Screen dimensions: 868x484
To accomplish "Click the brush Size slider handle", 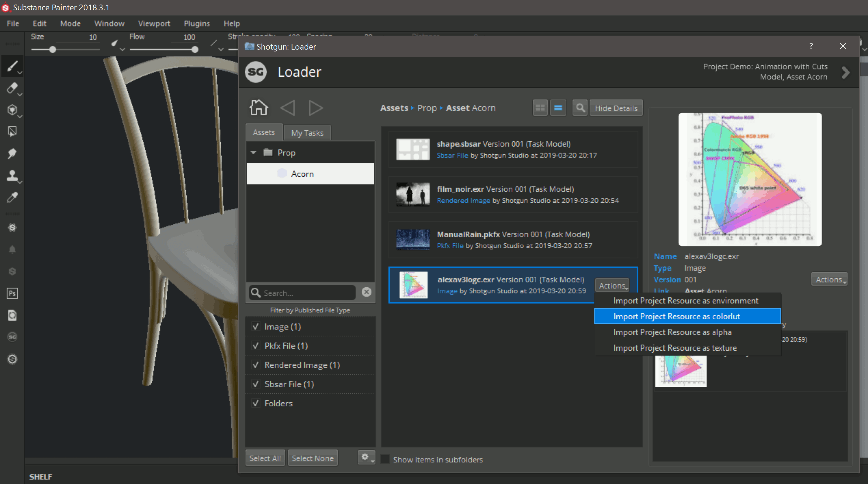I will point(53,50).
